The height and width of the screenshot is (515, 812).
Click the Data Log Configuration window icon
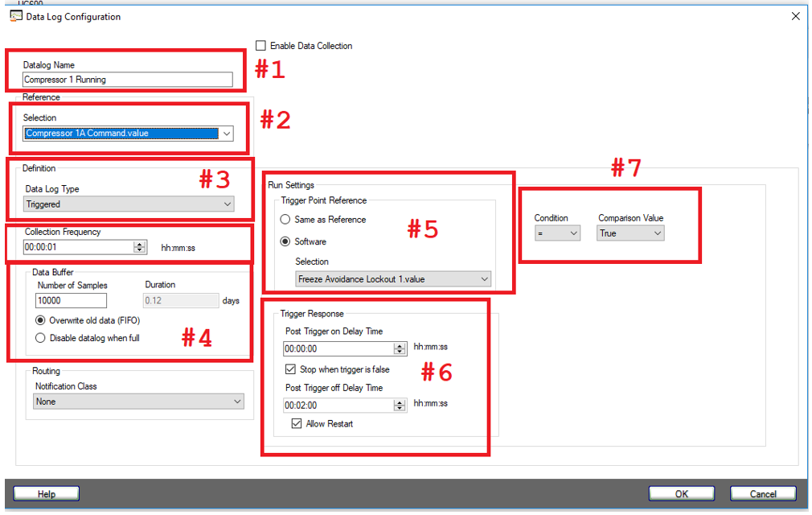(x=16, y=16)
